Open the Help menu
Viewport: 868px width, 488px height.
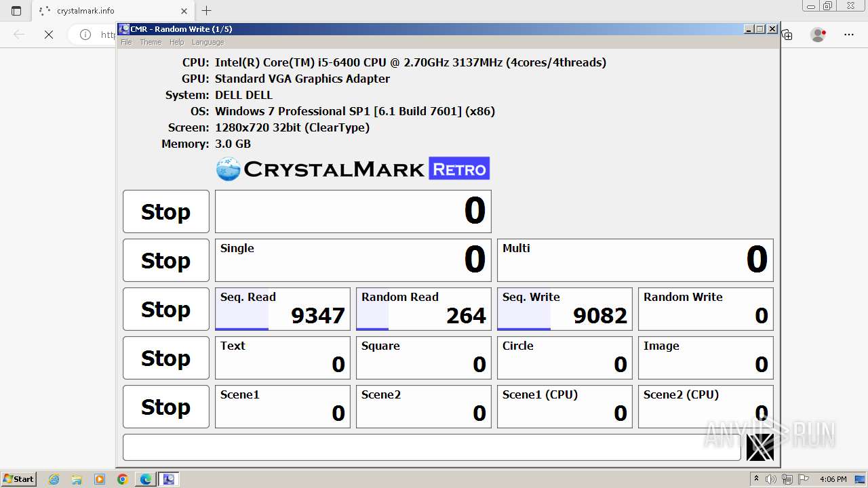tap(176, 42)
